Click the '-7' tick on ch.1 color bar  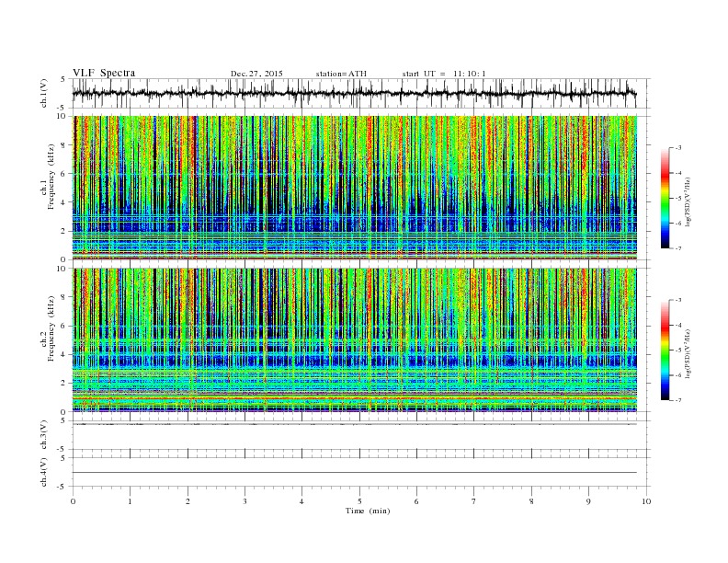click(678, 248)
